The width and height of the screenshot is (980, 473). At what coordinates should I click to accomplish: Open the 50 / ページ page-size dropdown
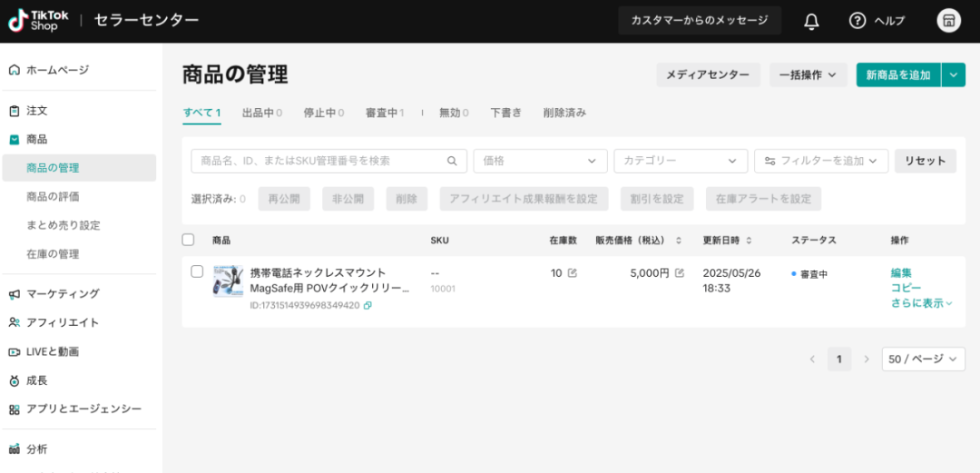(x=923, y=360)
